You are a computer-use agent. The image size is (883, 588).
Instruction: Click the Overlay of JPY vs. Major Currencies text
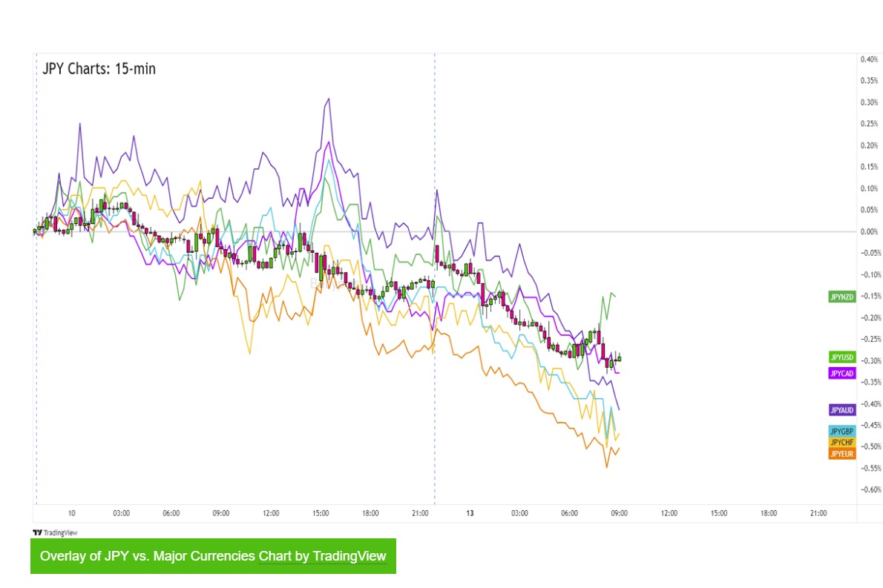(x=148, y=556)
